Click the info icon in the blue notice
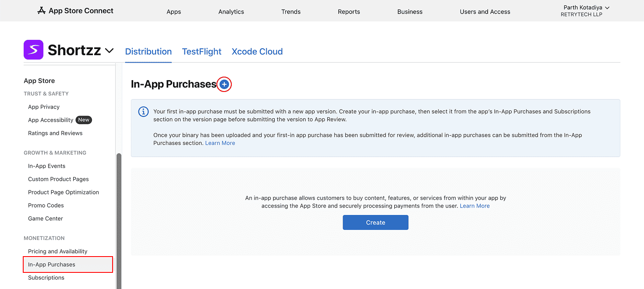The height and width of the screenshot is (289, 644). 143,112
